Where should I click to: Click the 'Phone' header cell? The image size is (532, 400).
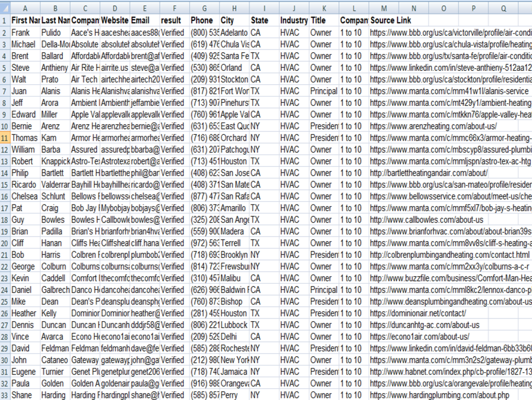pyautogui.click(x=205, y=20)
